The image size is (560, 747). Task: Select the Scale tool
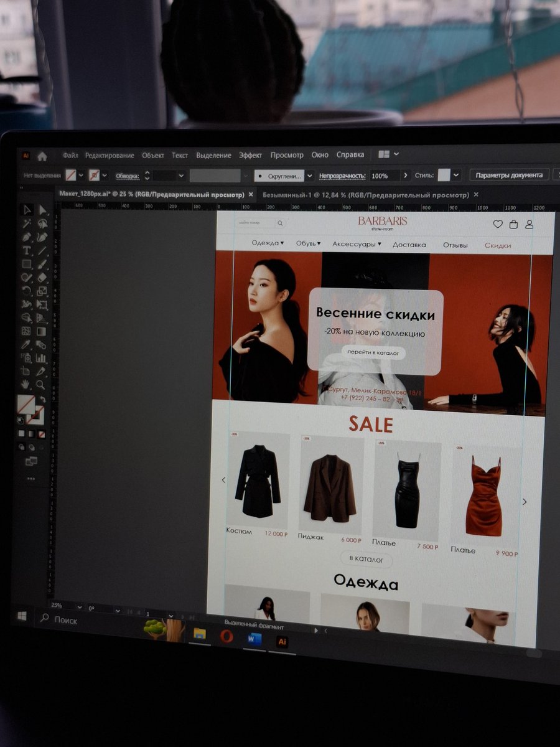click(x=41, y=291)
